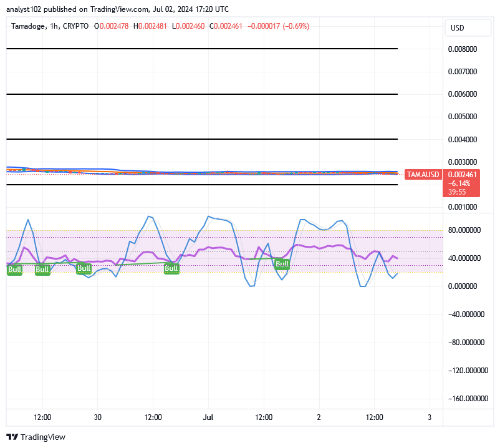This screenshot has height=448, width=500.
Task: Click the high value 0.002481
Action: 152,26
